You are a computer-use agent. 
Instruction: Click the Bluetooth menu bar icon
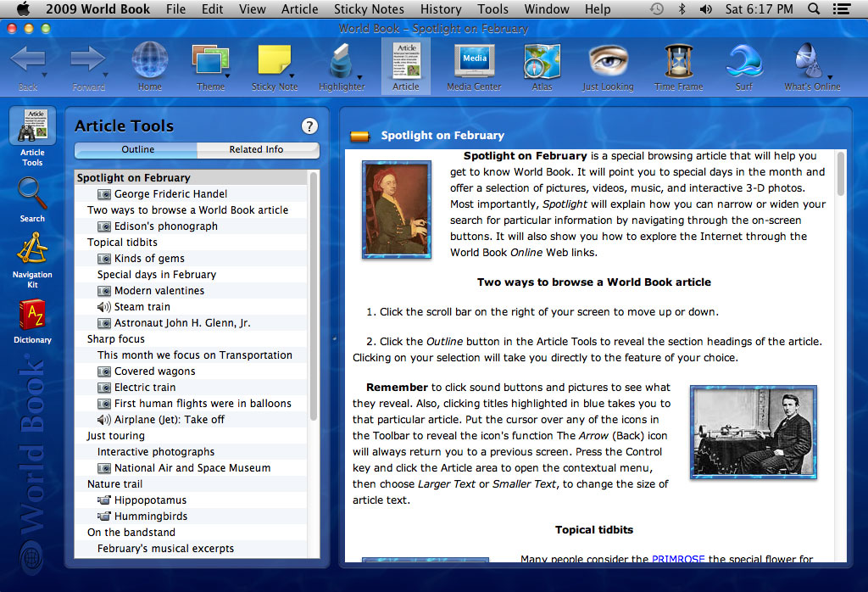click(x=682, y=8)
